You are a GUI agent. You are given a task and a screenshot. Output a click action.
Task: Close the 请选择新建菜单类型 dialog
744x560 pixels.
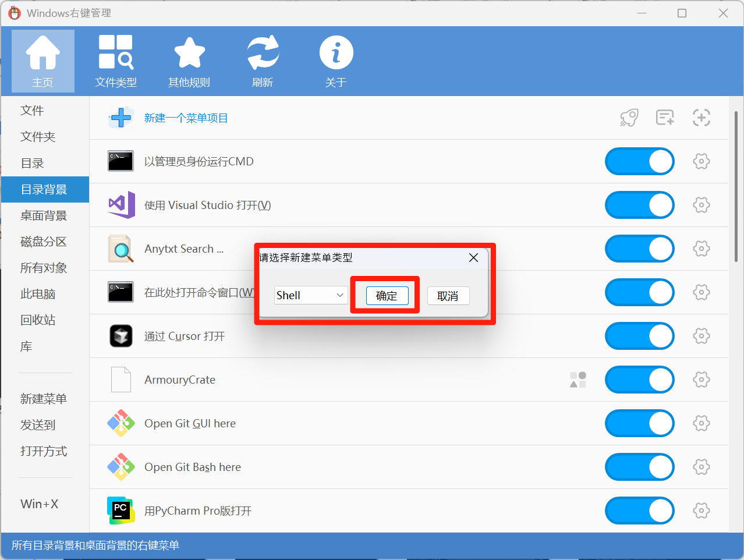[474, 257]
